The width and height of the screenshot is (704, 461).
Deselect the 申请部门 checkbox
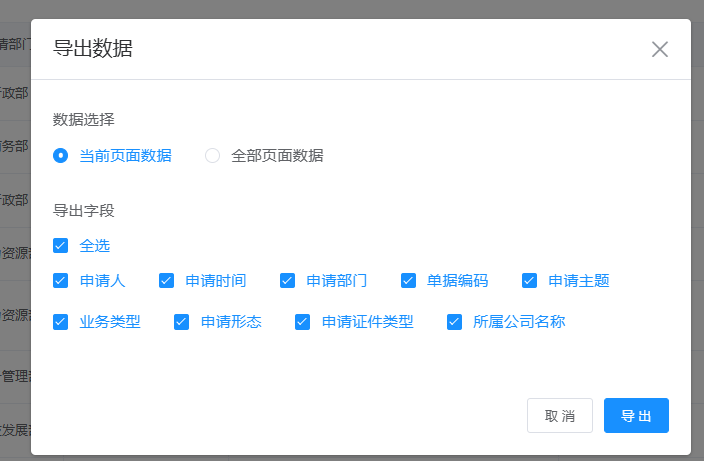[x=288, y=281]
